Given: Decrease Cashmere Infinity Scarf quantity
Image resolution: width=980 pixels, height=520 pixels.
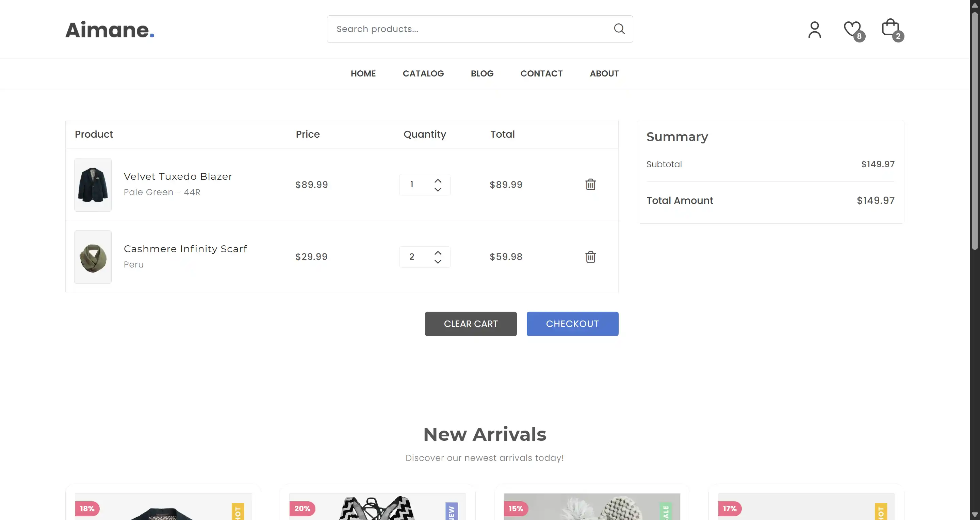Looking at the screenshot, I should (438, 261).
